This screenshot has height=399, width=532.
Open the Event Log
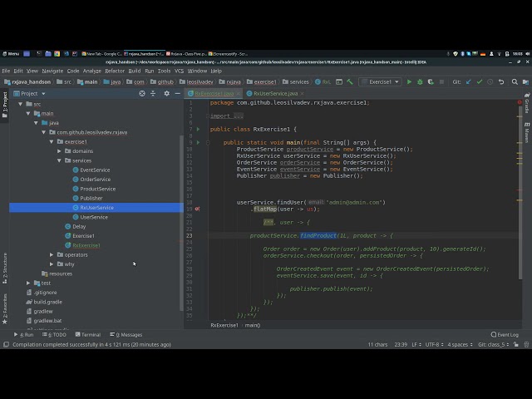coord(505,334)
